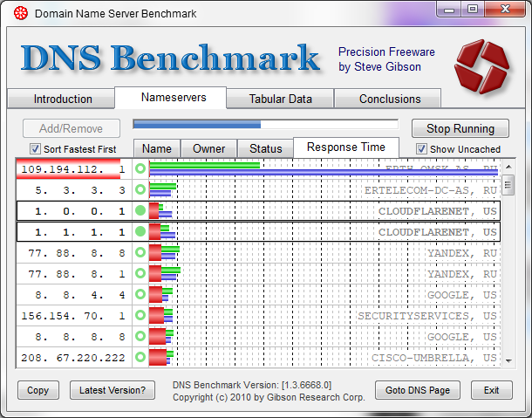
Task: Click status circle for 8.8.8.8
Action: point(140,336)
